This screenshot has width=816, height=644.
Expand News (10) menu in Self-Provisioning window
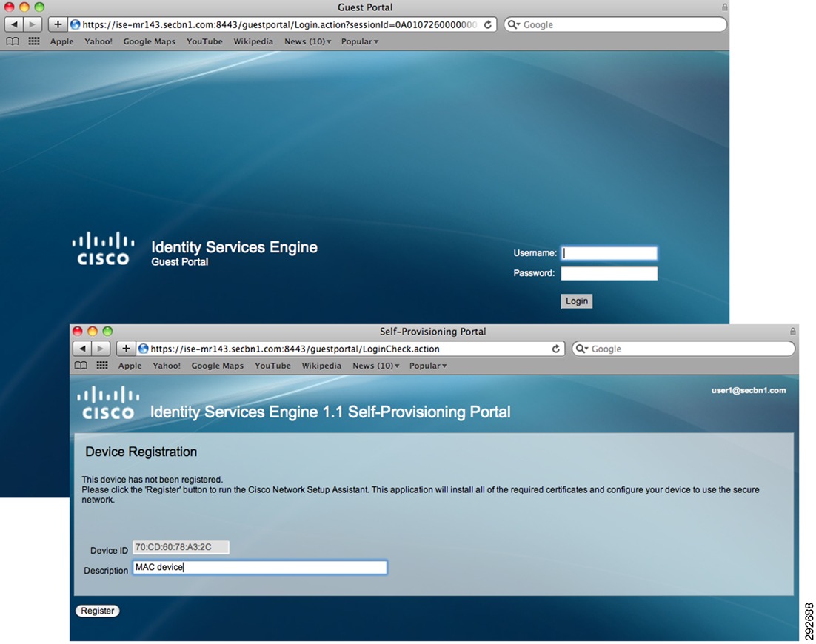pos(375,366)
